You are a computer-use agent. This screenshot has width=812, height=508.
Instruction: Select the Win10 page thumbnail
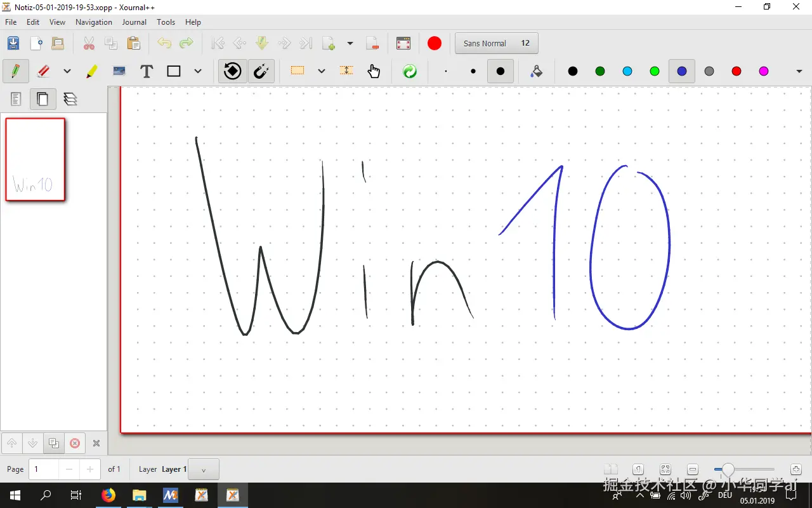pos(36,159)
